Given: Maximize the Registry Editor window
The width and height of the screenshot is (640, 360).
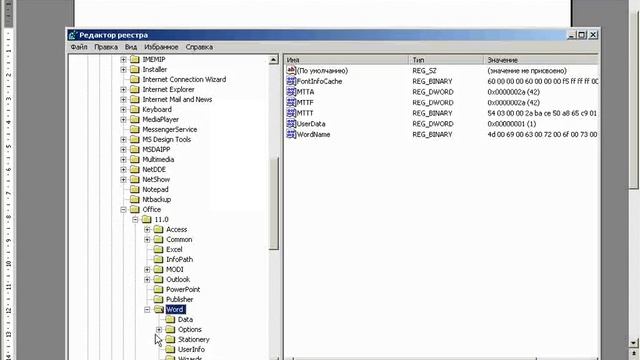Looking at the screenshot, I should pyautogui.click(x=582, y=35).
